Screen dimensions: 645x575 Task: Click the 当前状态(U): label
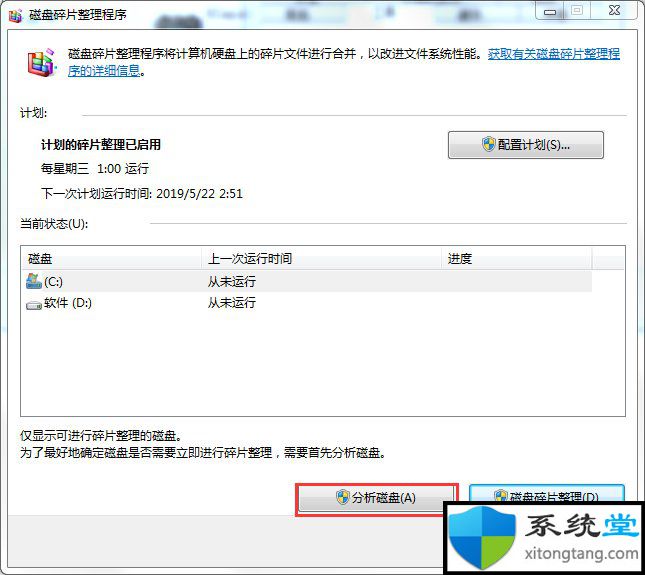[x=54, y=224]
